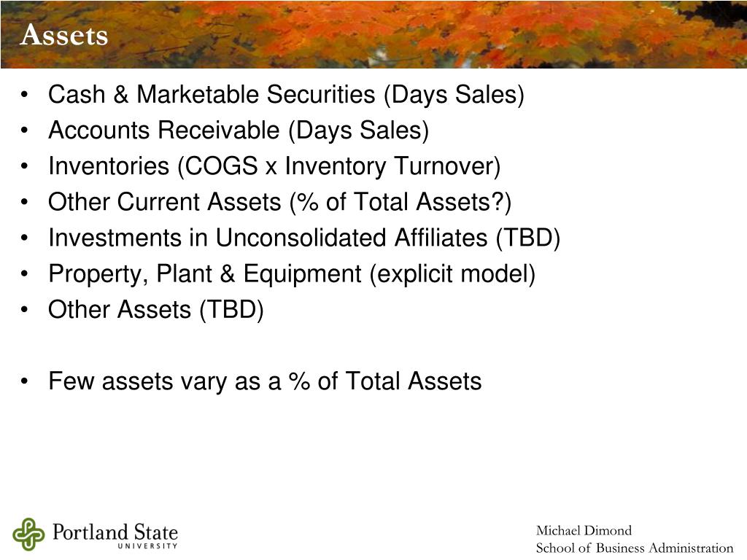
Task: Click the bullet dot before Cash
Action: click(25, 94)
